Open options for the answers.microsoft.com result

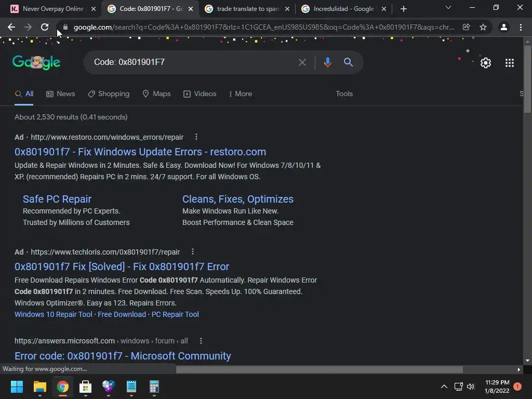coord(201,341)
